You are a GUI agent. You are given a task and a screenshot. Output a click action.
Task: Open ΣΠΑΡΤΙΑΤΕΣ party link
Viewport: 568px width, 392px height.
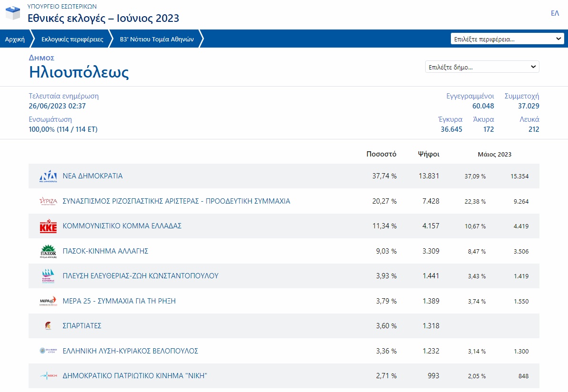pos(82,326)
